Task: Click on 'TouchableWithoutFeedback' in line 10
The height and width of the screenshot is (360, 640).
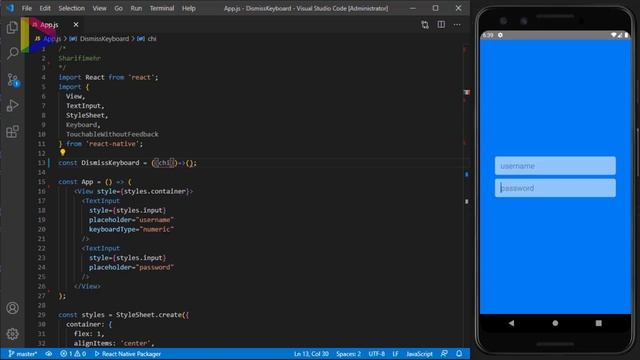Action: pos(112,134)
